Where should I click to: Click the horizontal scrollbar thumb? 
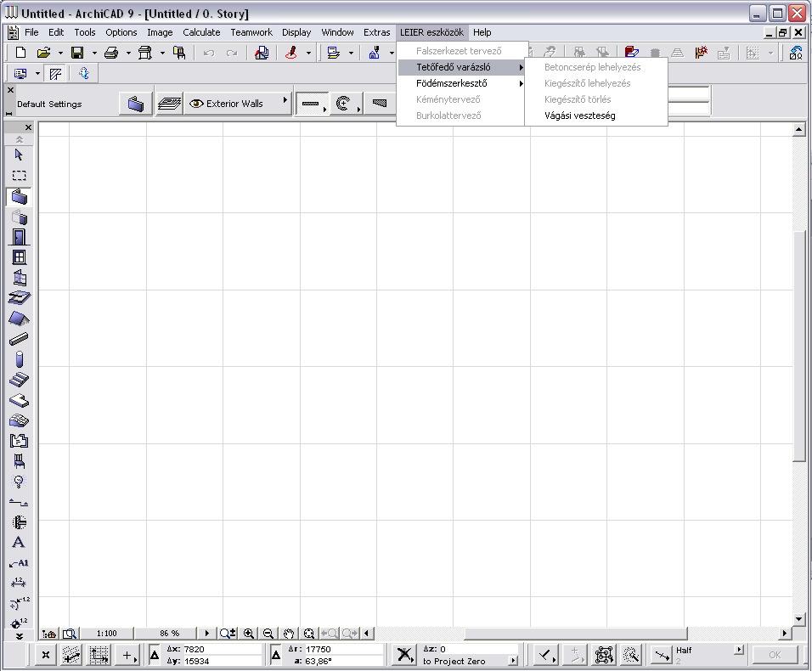575,634
